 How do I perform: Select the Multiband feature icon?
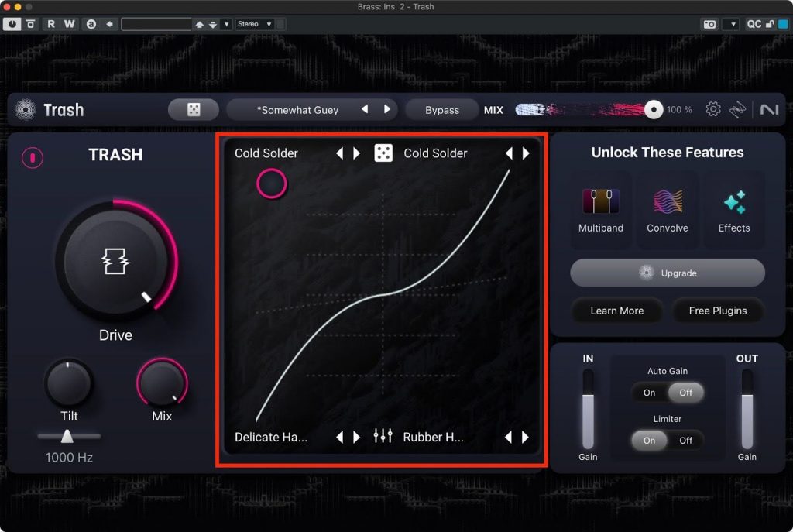600,202
